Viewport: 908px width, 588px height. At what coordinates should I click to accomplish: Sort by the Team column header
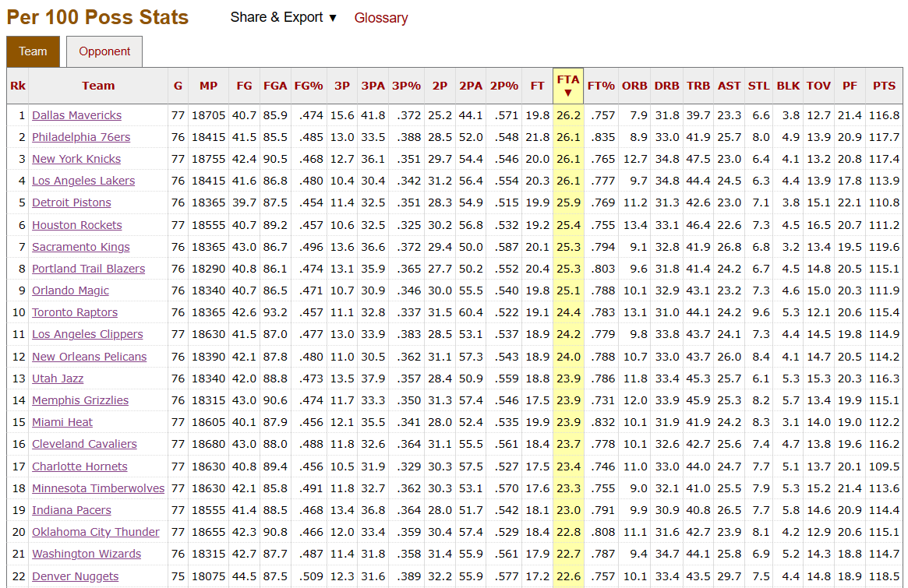click(x=98, y=86)
